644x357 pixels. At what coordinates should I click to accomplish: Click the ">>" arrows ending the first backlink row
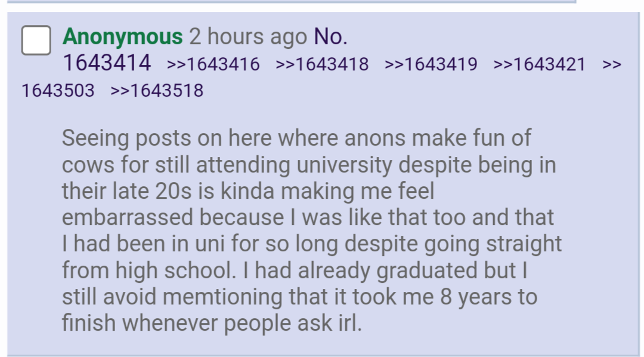pyautogui.click(x=612, y=64)
